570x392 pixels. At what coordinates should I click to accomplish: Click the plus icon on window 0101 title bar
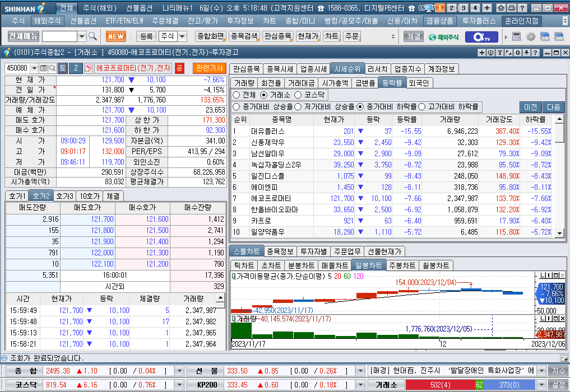click(x=482, y=53)
